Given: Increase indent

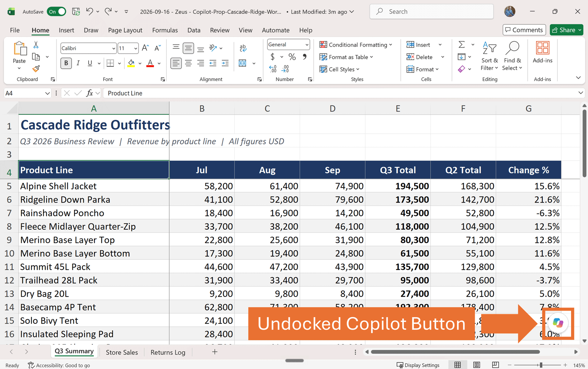Looking at the screenshot, I should [225, 63].
